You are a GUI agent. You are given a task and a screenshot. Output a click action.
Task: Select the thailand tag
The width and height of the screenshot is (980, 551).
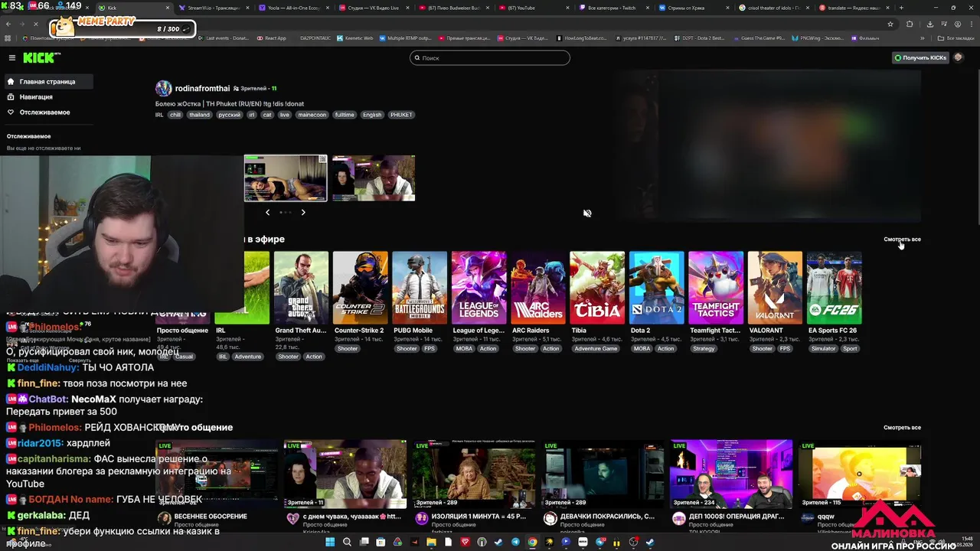pos(200,115)
